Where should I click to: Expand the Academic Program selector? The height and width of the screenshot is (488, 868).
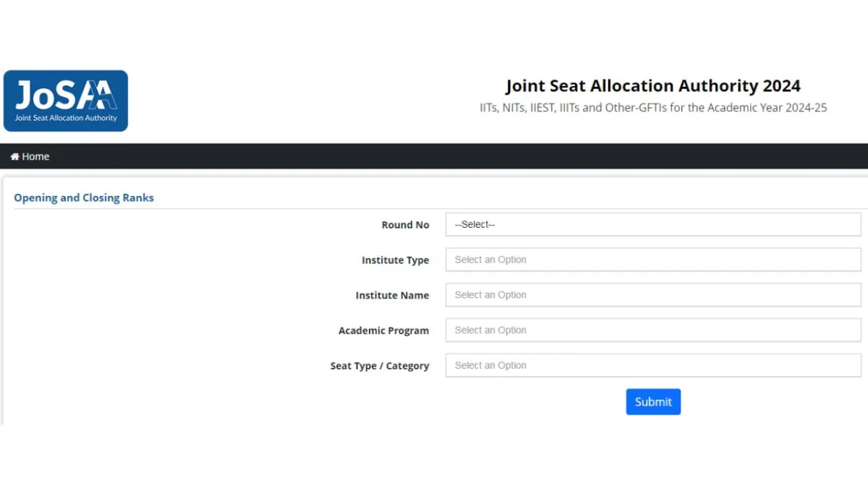click(653, 330)
